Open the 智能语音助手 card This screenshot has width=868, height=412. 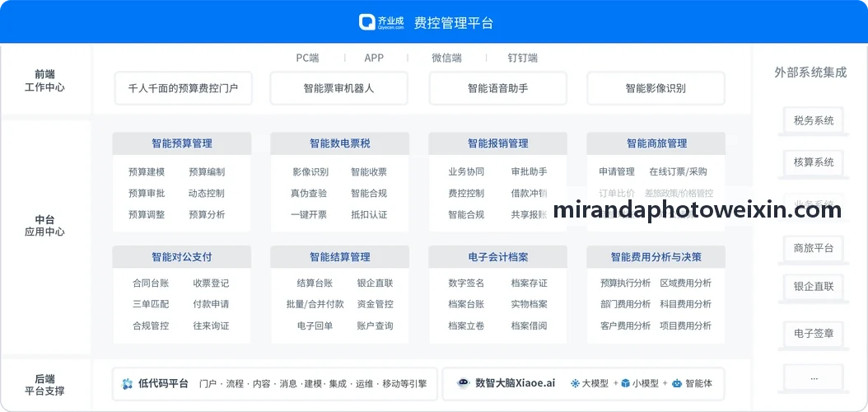pos(497,88)
